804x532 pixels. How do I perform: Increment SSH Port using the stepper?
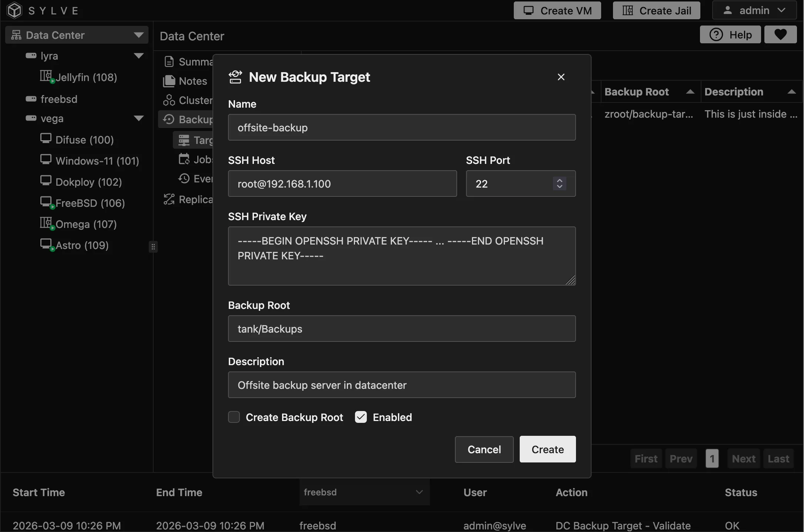559,181
